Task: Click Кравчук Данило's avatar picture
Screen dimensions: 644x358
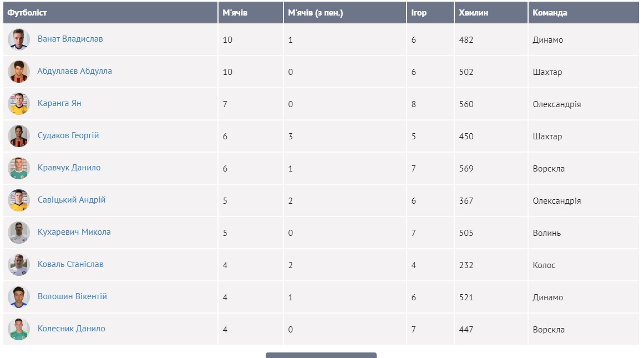Action: [x=19, y=168]
